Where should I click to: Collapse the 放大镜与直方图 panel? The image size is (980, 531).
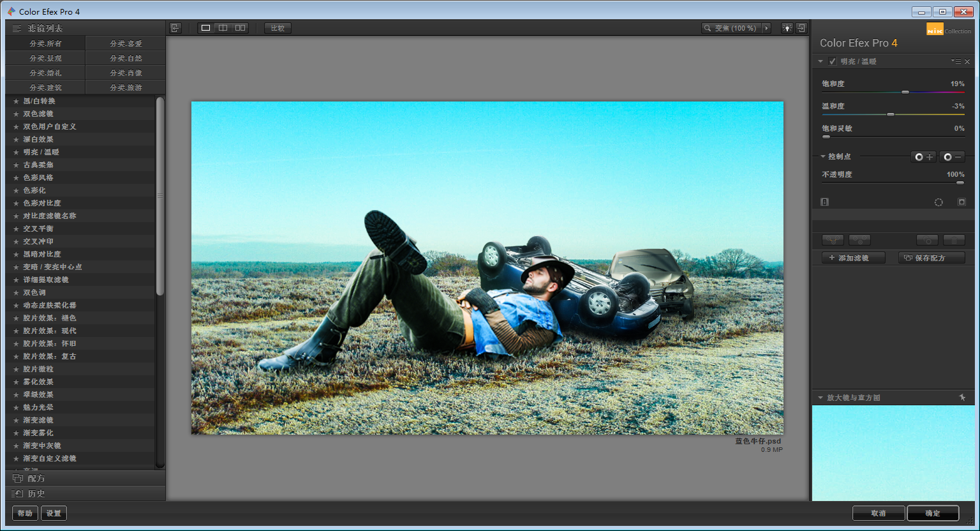[x=820, y=398]
